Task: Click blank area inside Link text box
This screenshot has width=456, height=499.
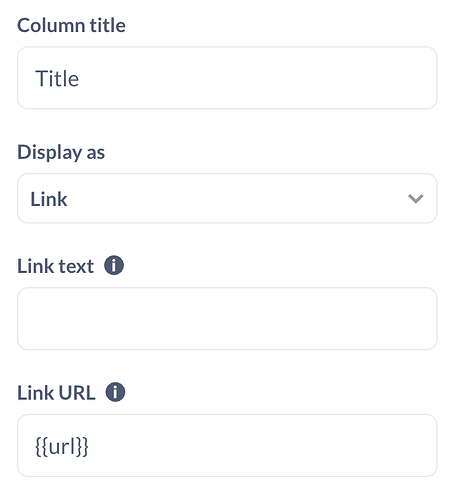Action: [x=227, y=319]
